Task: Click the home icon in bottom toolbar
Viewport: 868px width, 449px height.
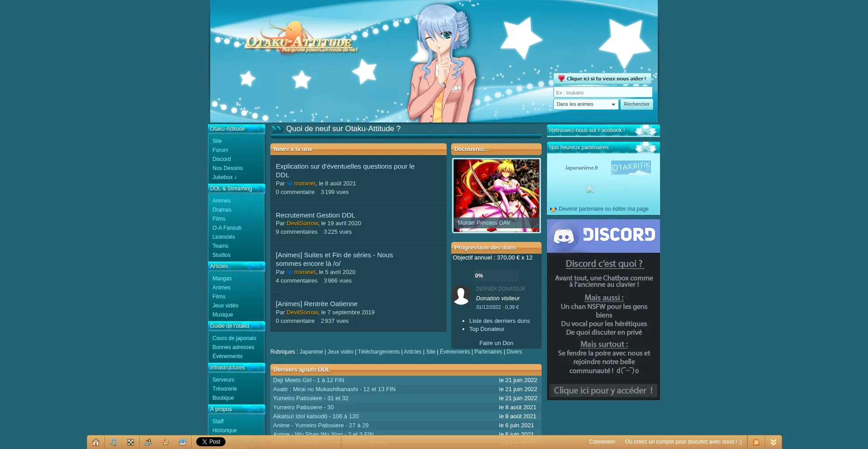Action: pos(96,442)
